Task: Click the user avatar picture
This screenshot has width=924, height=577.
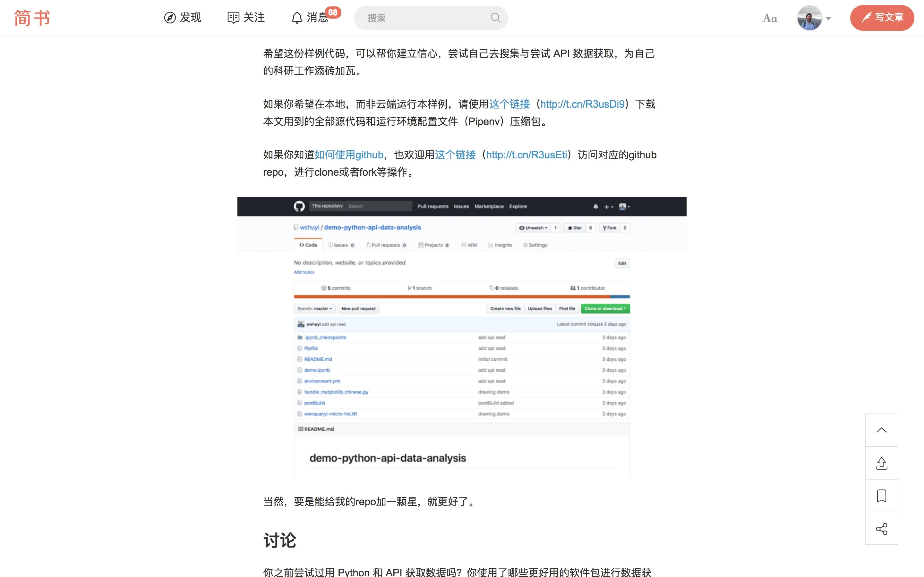Action: click(809, 18)
